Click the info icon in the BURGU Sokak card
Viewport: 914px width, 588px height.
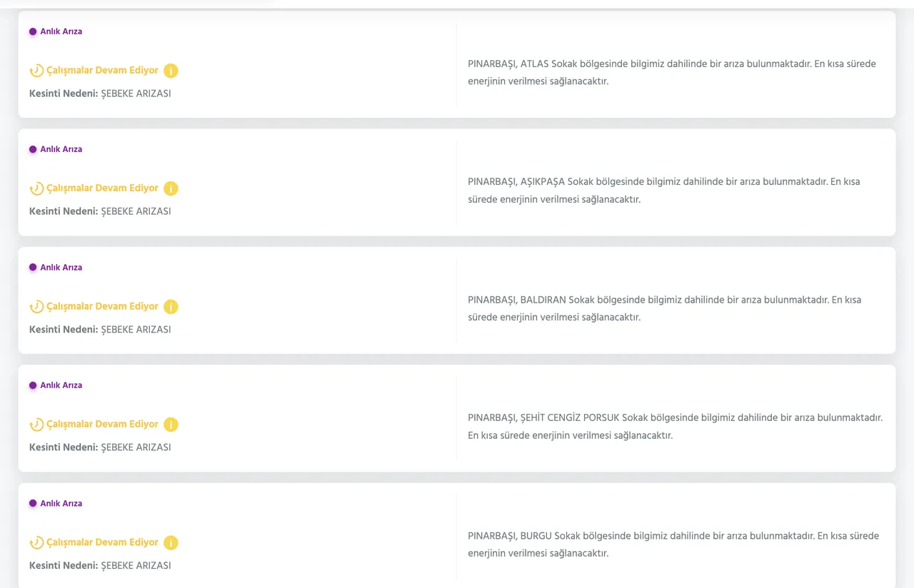[x=171, y=542]
